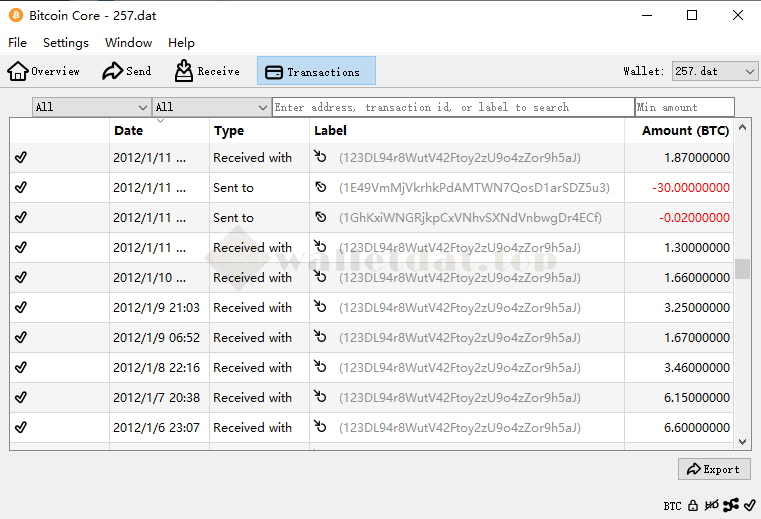Open the Settings menu
This screenshot has width=761, height=519.
66,43
